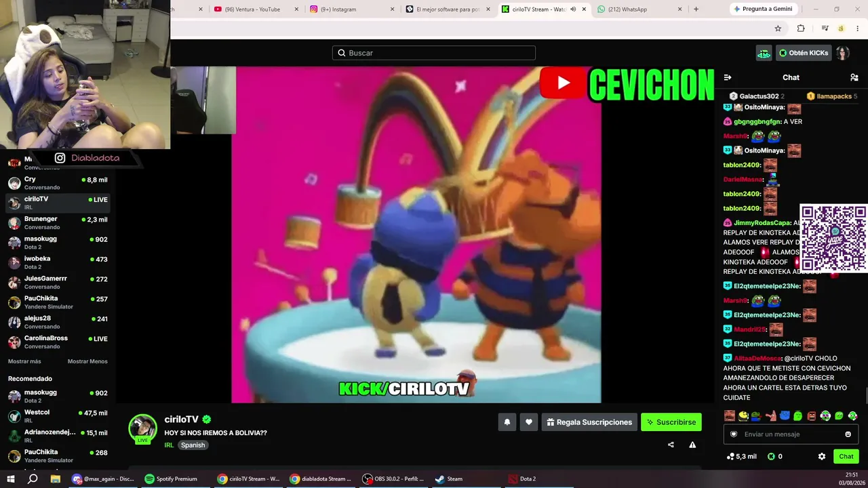The width and height of the screenshot is (868, 488).
Task: Click Pregunta a Gemini button
Action: (x=764, y=9)
